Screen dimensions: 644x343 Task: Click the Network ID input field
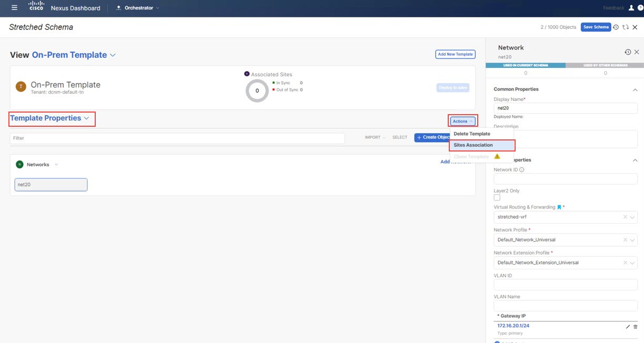pyautogui.click(x=566, y=179)
